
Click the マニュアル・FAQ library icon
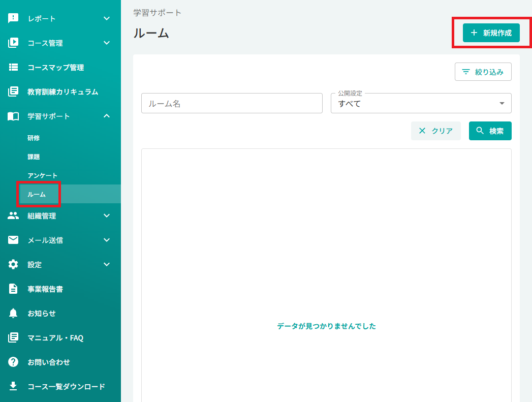pyautogui.click(x=13, y=337)
